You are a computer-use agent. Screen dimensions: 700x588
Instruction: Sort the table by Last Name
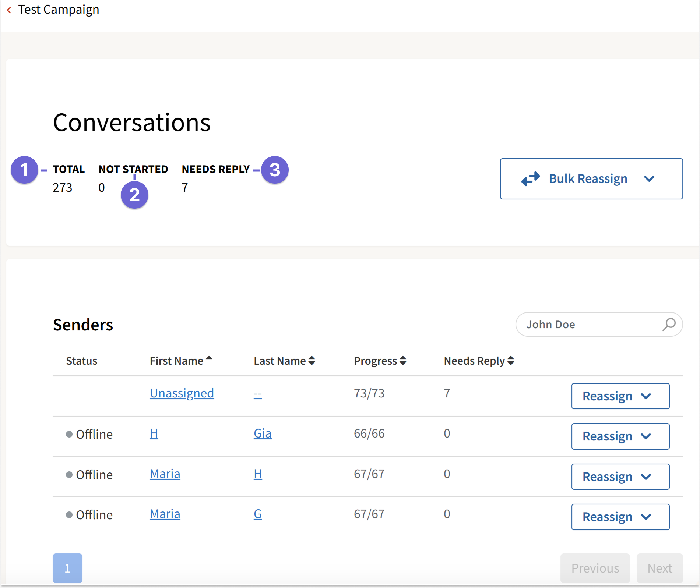[312, 361]
